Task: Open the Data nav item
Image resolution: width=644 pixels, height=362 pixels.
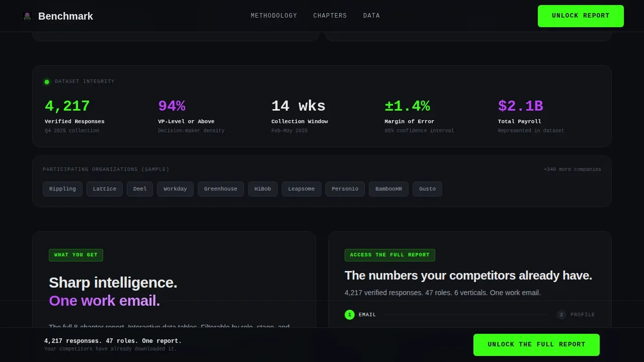Action: [x=371, y=16]
